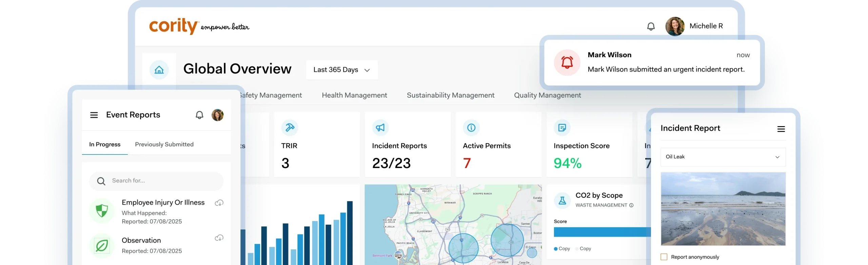Expand the Last 365 Days dropdown

341,70
